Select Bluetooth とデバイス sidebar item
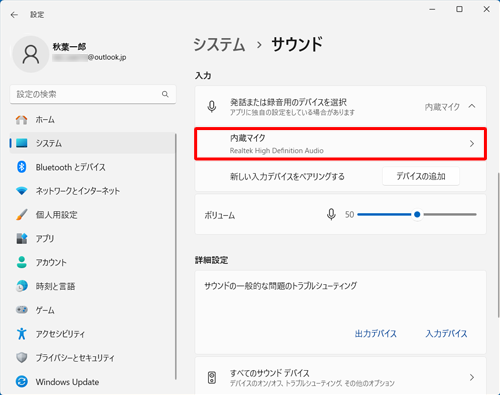500x395 pixels. click(92, 167)
